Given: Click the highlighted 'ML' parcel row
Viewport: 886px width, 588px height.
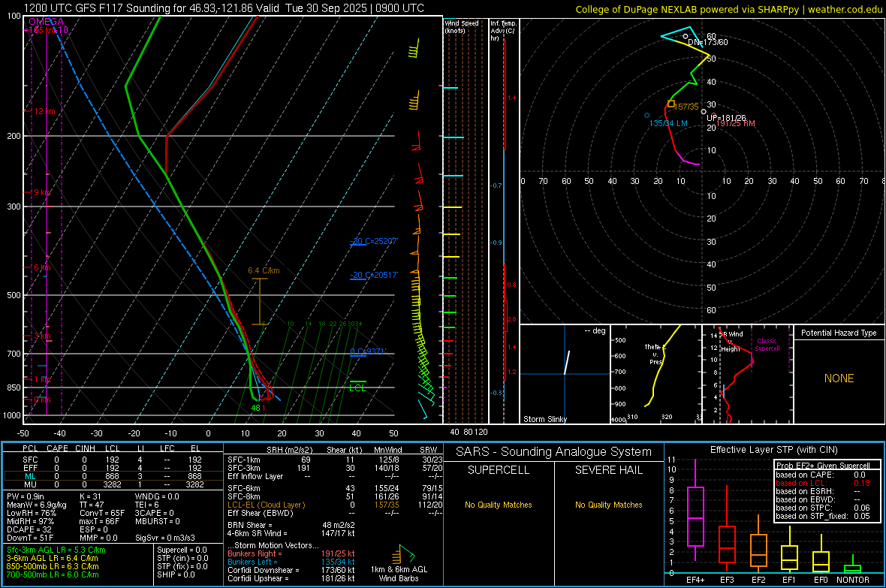Looking at the screenshot, I should [x=113, y=476].
